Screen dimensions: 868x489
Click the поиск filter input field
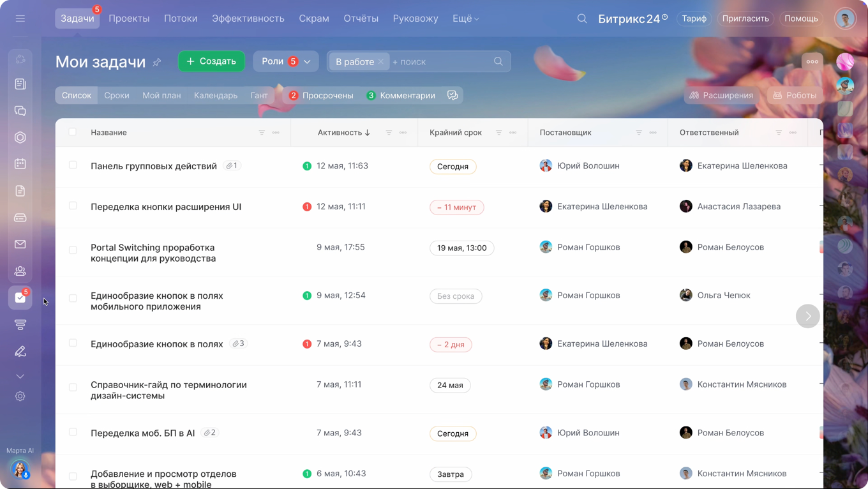point(440,61)
